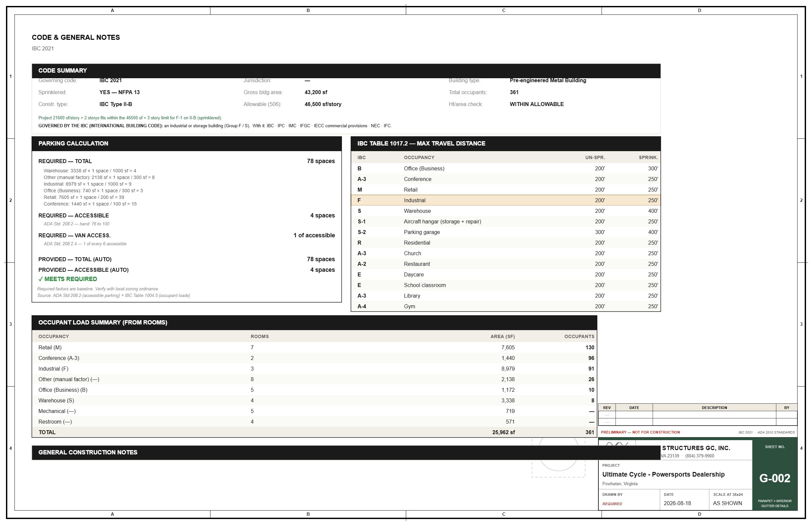Select the gross building area '43,200 sf'
812x525 pixels.
point(315,92)
